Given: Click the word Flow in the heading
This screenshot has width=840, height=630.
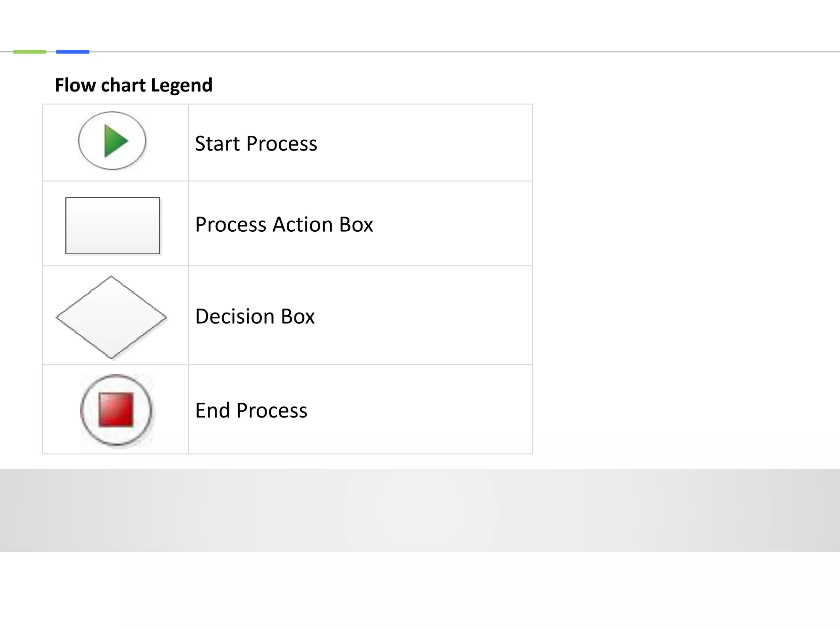Looking at the screenshot, I should [75, 85].
